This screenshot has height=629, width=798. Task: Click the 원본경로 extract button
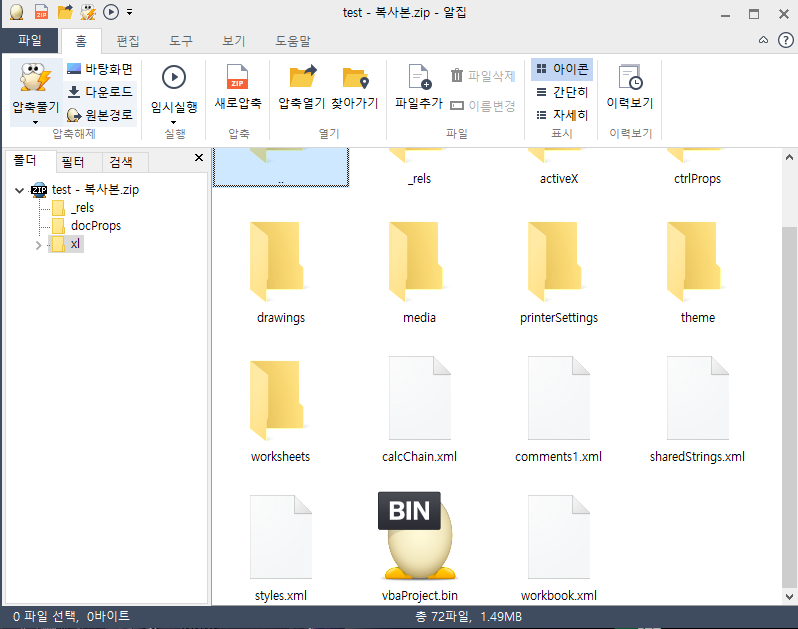100,114
